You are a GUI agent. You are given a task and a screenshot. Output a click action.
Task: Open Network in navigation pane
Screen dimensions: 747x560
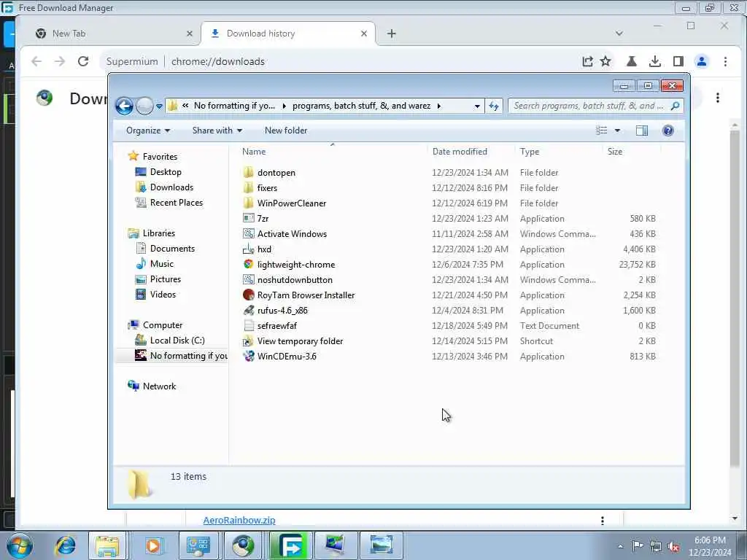coord(159,386)
